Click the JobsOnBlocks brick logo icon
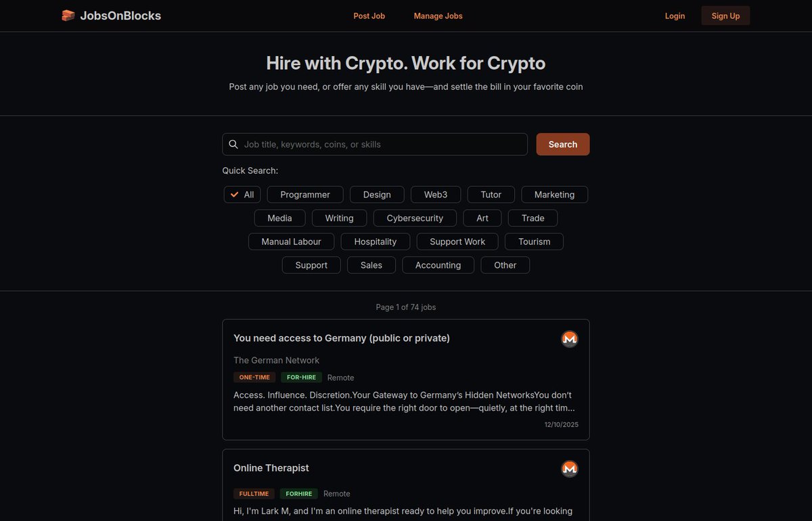812x521 pixels. pos(68,16)
